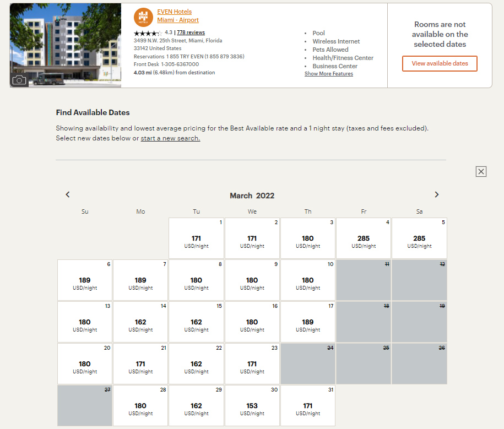Open the 778 reviews link
Image resolution: width=504 pixels, height=429 pixels.
coord(191,32)
